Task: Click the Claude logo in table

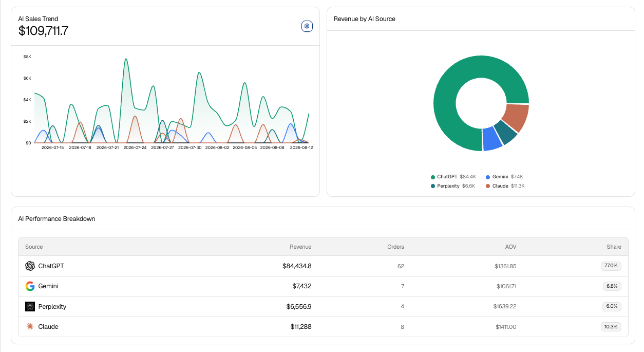Action: (30, 327)
